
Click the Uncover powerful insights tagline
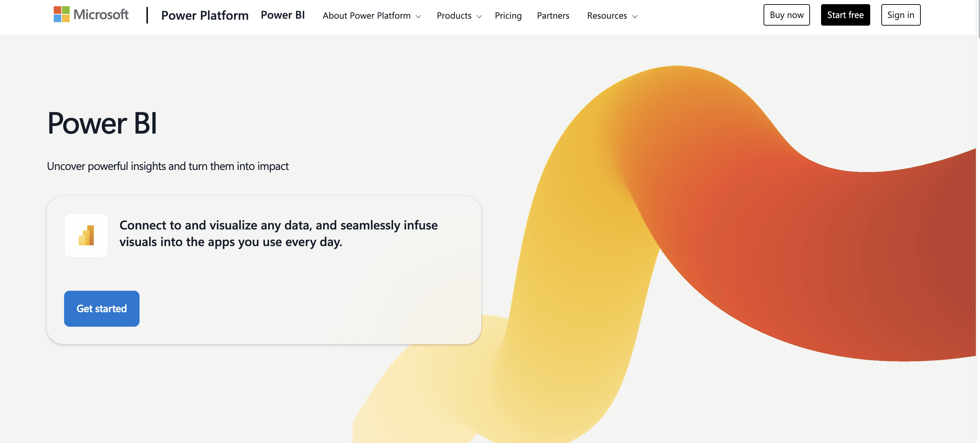point(168,166)
